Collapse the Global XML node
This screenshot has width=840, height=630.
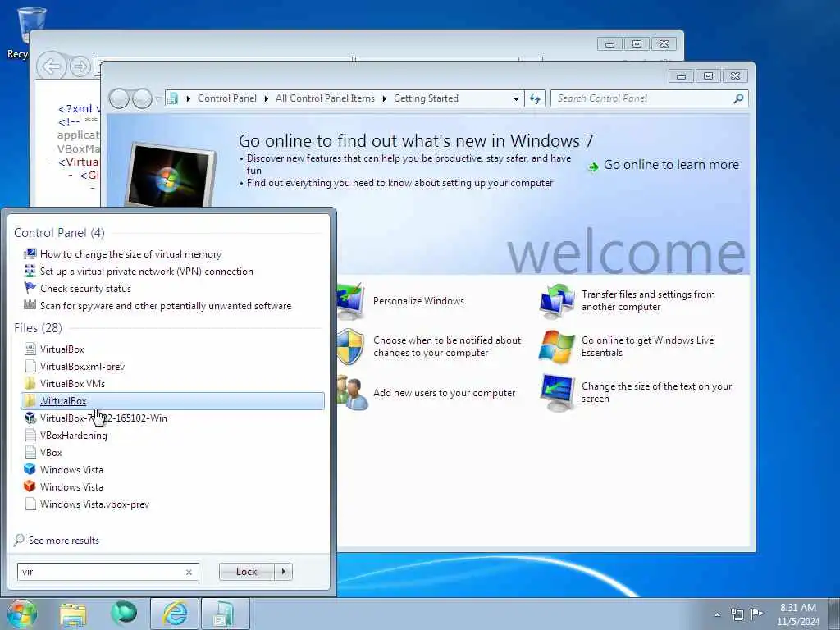coord(71,176)
